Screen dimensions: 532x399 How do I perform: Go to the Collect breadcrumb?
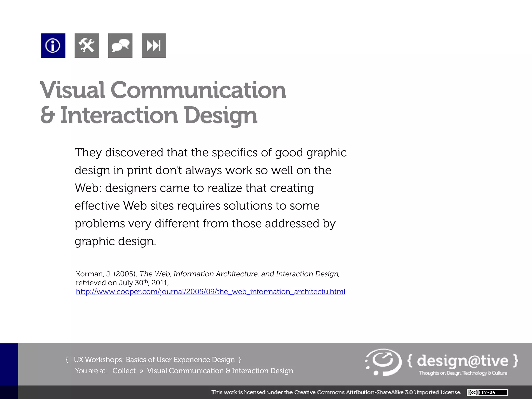pyautogui.click(x=124, y=371)
